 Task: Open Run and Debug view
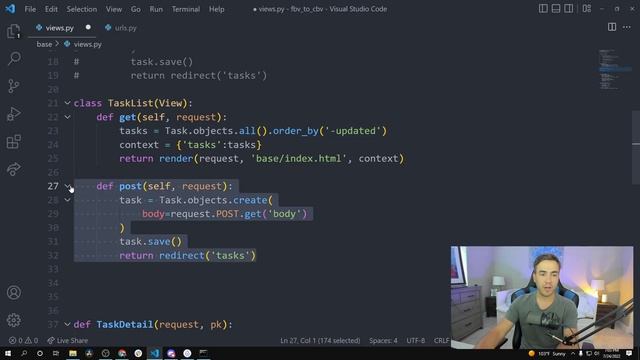click(13, 114)
